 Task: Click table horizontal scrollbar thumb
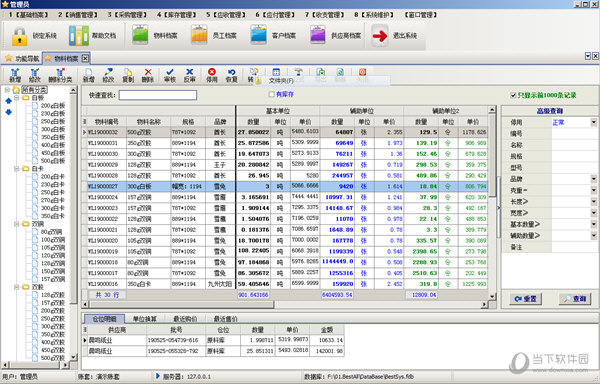(181, 304)
